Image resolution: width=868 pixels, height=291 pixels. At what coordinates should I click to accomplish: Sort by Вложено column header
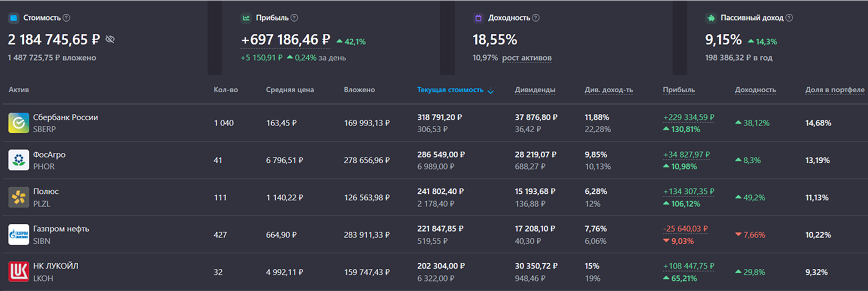pyautogui.click(x=359, y=90)
